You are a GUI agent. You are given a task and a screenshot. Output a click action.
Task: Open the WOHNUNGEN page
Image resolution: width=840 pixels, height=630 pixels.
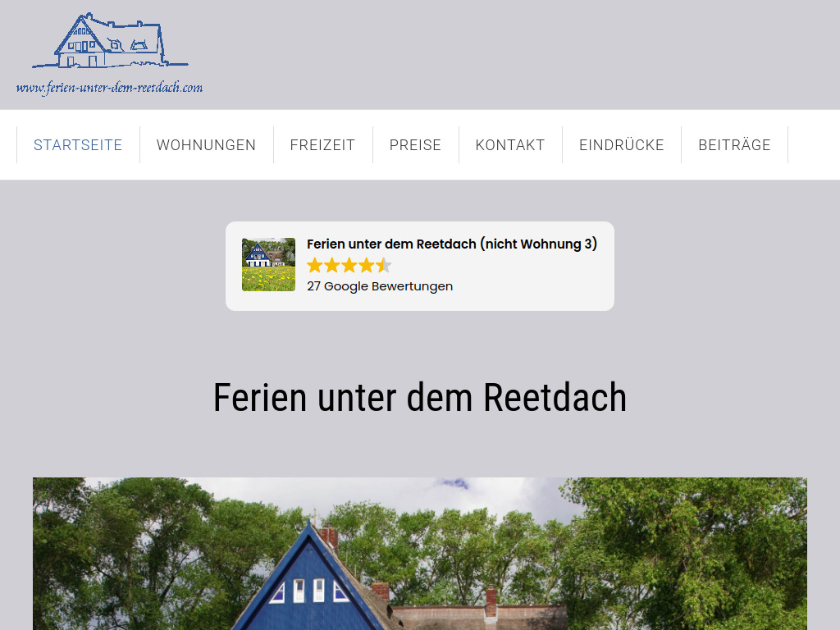206,144
